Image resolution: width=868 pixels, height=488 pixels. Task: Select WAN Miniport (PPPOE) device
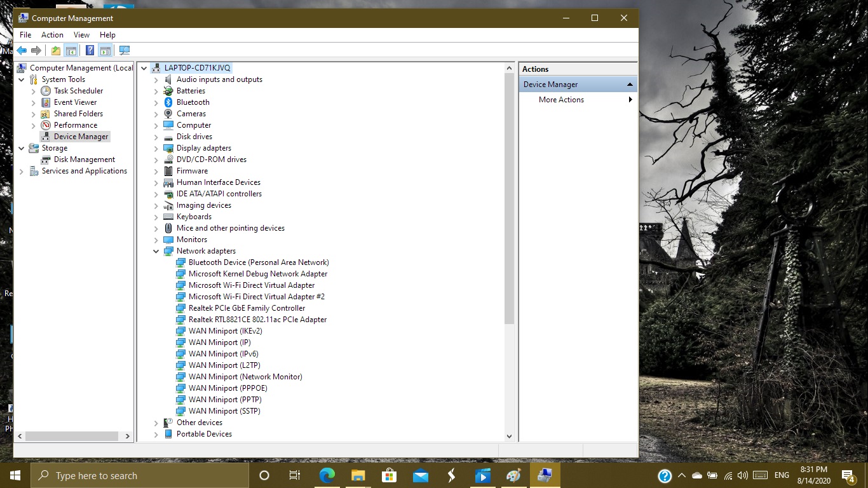tap(227, 388)
